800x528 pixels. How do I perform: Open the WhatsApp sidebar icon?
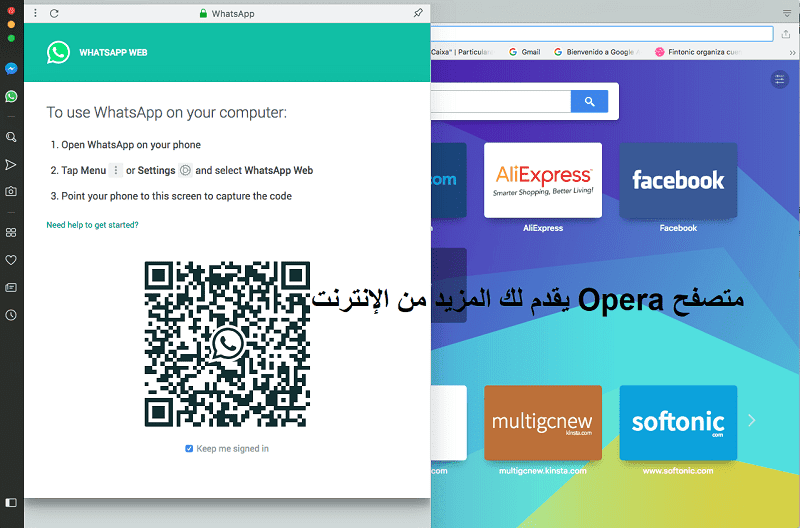11,96
